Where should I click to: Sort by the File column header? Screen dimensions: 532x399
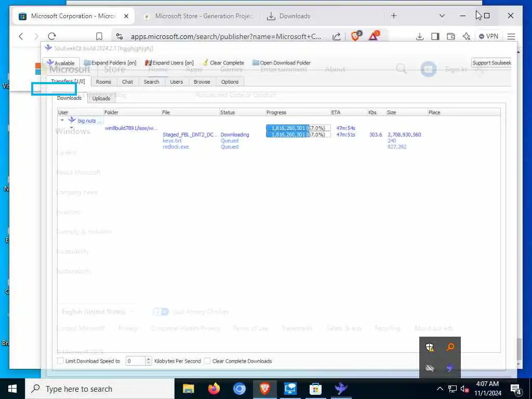tap(190, 112)
